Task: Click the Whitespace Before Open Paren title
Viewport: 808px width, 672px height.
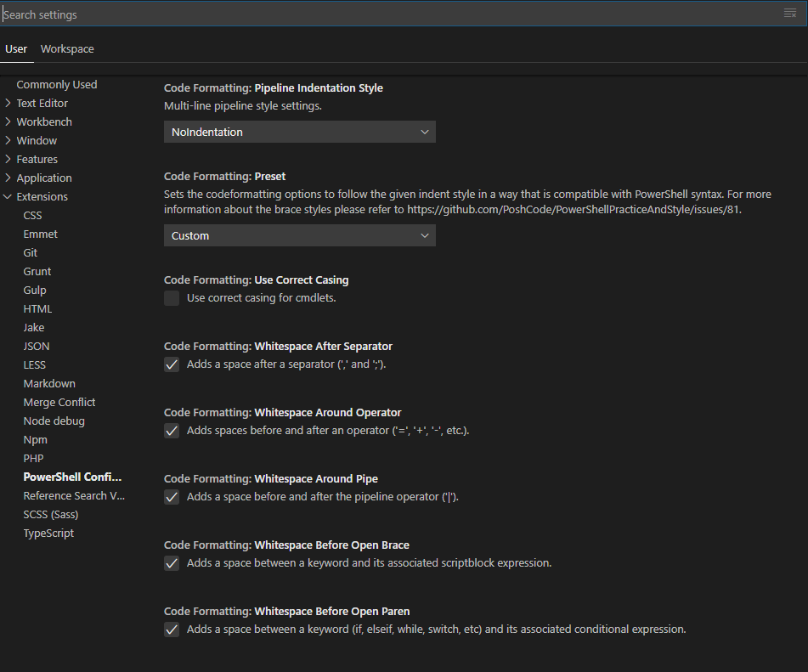Action: [x=287, y=611]
